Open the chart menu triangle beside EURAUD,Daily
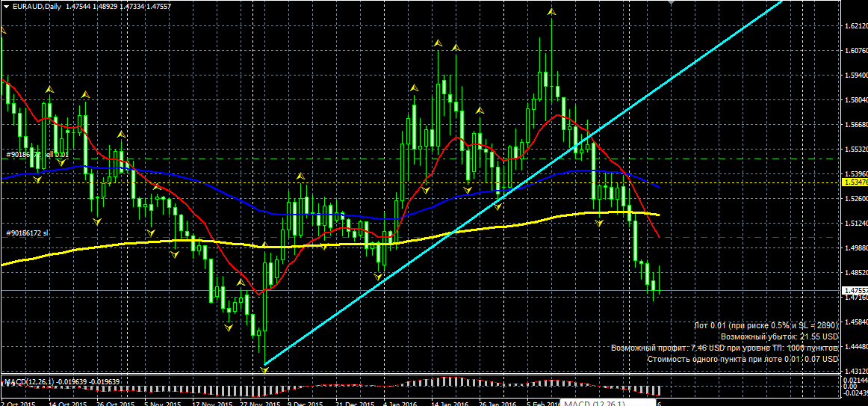The width and height of the screenshot is (868, 406). (6, 5)
